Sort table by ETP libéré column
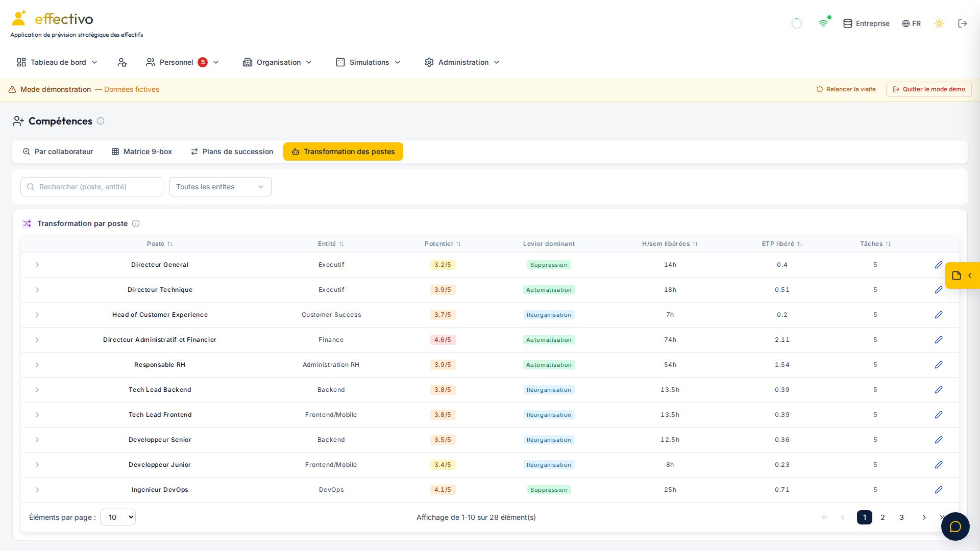The height and width of the screenshot is (551, 980). click(782, 244)
